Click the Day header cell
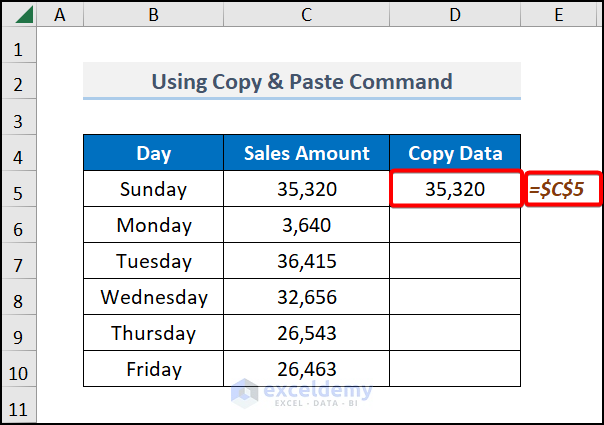 [x=154, y=154]
